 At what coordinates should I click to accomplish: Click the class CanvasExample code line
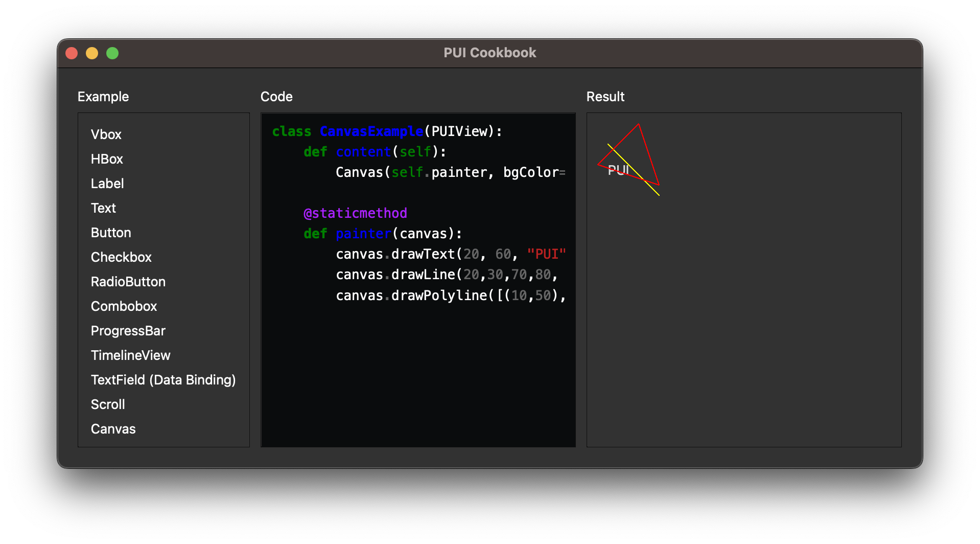(387, 131)
